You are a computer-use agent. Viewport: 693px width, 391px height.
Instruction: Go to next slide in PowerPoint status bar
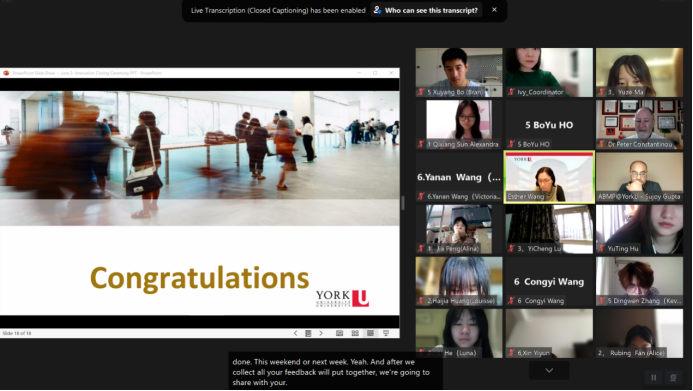[x=321, y=333]
